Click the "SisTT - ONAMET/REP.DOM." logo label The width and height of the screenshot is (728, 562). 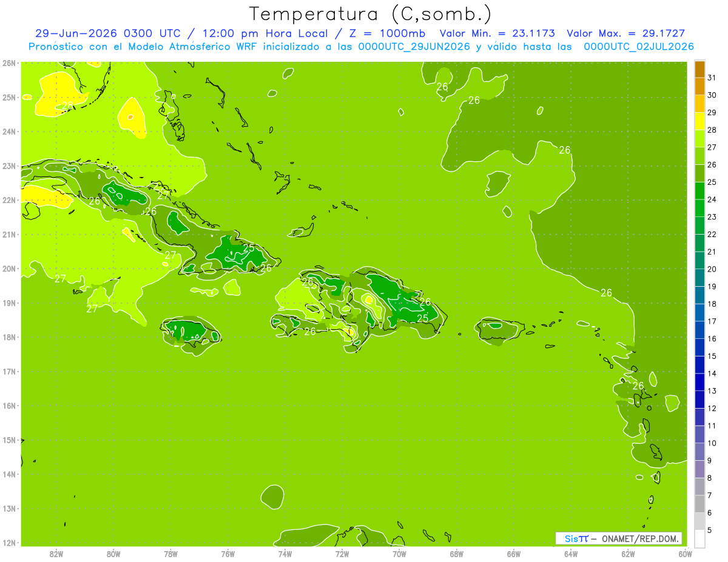(619, 538)
